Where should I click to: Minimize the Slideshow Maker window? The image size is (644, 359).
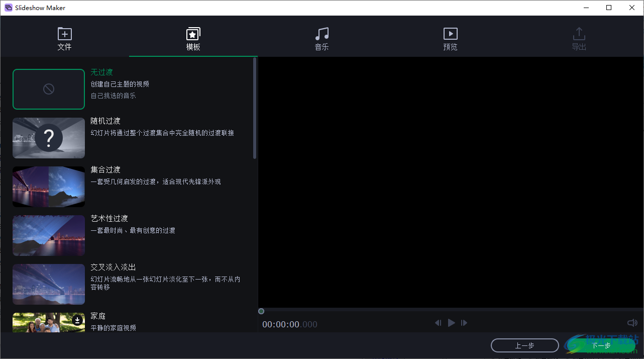click(586, 8)
